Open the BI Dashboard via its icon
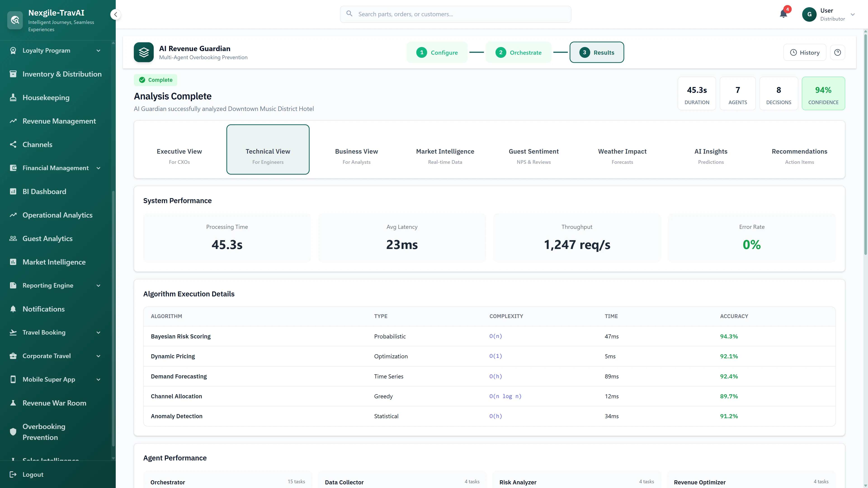868x488 pixels. point(13,191)
